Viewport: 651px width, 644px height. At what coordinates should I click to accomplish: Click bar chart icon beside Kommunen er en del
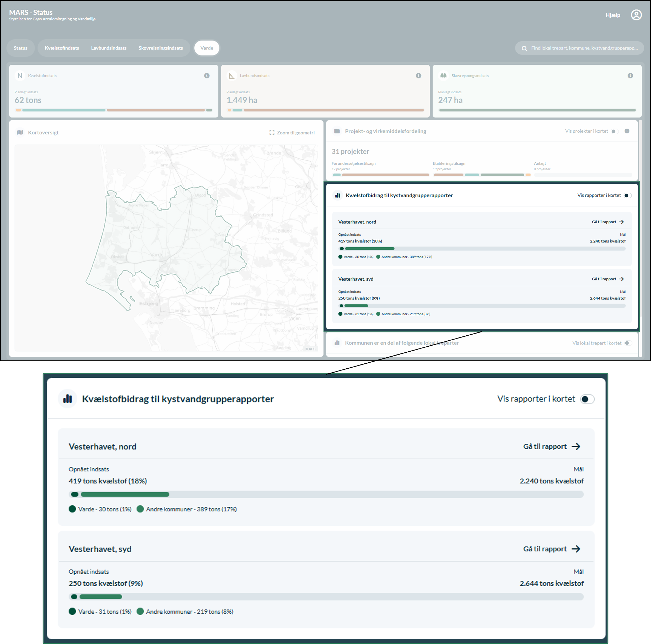click(337, 343)
